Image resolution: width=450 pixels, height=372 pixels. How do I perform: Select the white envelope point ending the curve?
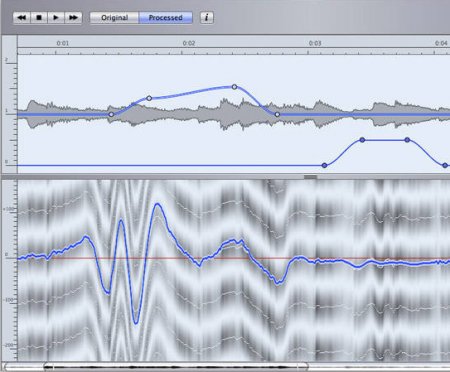point(277,114)
